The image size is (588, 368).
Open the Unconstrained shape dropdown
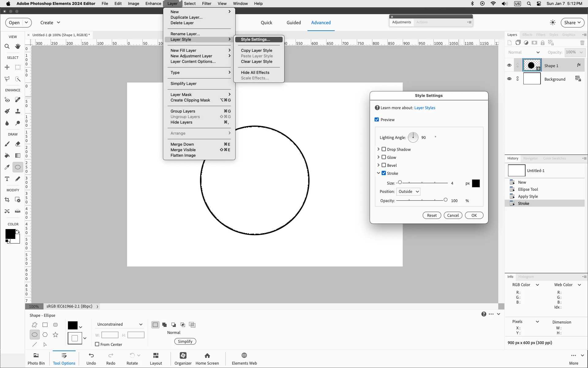tap(119, 324)
